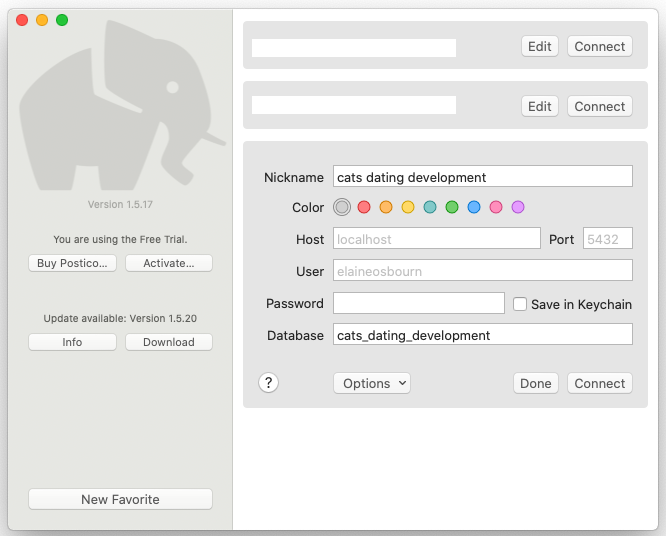Focus the User field
Image resolution: width=666 pixels, height=536 pixels.
[x=483, y=271]
